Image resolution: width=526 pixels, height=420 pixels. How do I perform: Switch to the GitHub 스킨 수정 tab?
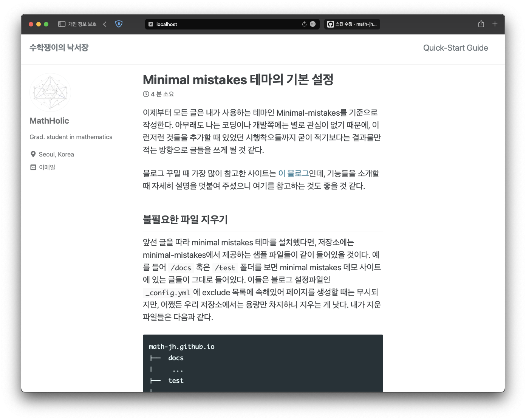pos(352,24)
